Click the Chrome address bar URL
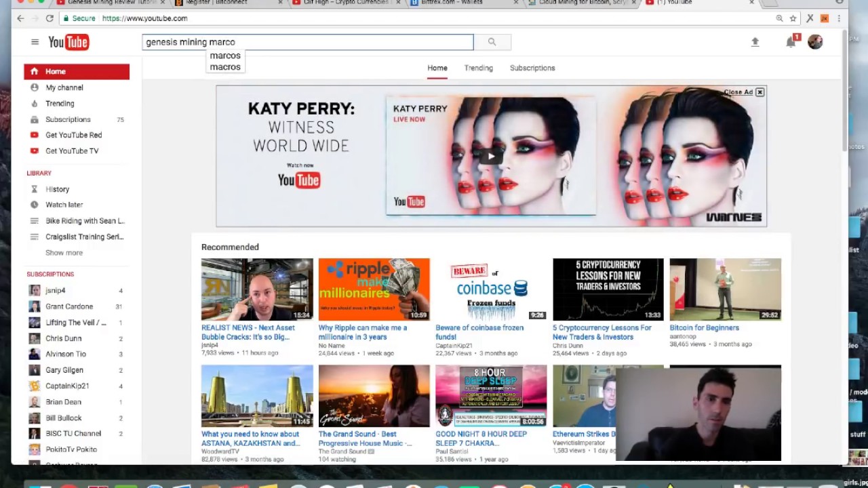 (x=145, y=18)
